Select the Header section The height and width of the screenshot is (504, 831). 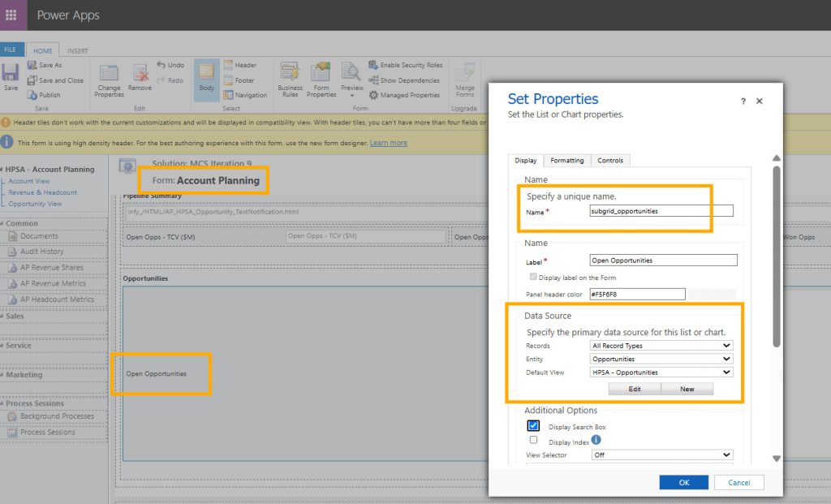coord(240,65)
